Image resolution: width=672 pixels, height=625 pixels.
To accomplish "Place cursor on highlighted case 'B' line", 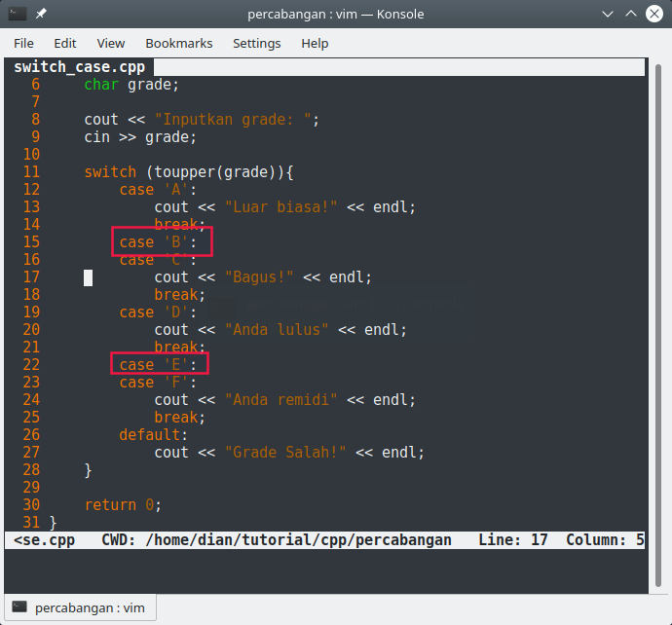I will [x=159, y=242].
